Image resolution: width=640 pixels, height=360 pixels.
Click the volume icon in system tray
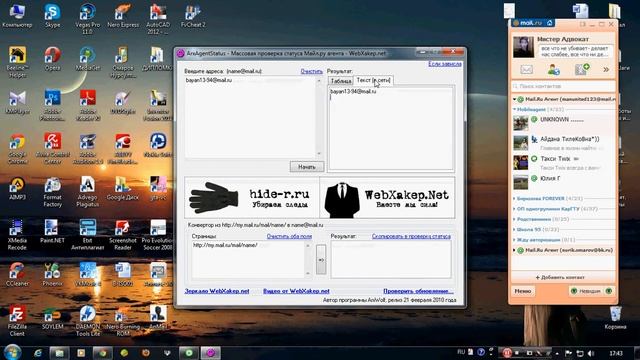[x=591, y=353]
